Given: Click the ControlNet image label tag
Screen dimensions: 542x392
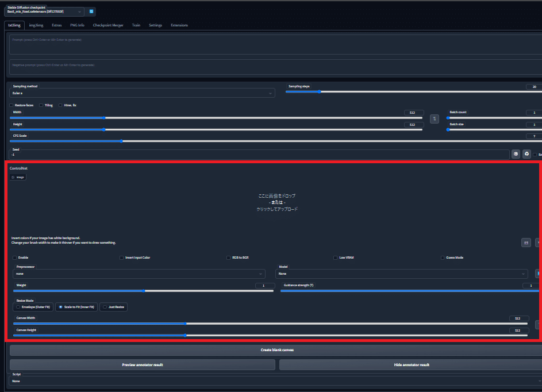Looking at the screenshot, I should pyautogui.click(x=18, y=177).
